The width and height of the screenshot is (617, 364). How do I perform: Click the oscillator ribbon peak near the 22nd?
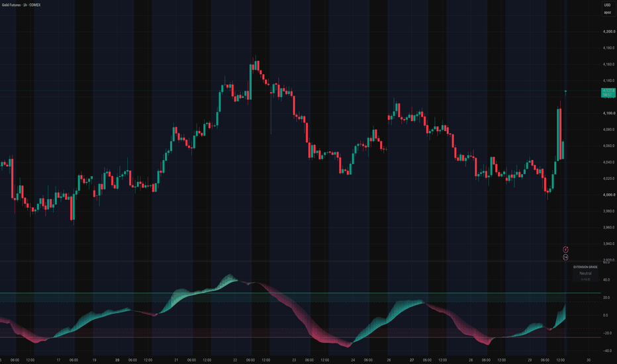click(x=230, y=277)
